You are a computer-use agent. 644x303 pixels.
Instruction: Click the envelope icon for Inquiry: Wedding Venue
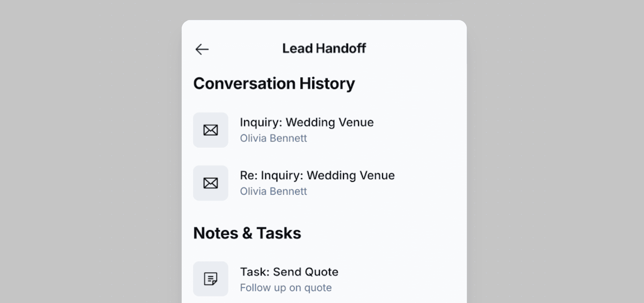pyautogui.click(x=210, y=130)
